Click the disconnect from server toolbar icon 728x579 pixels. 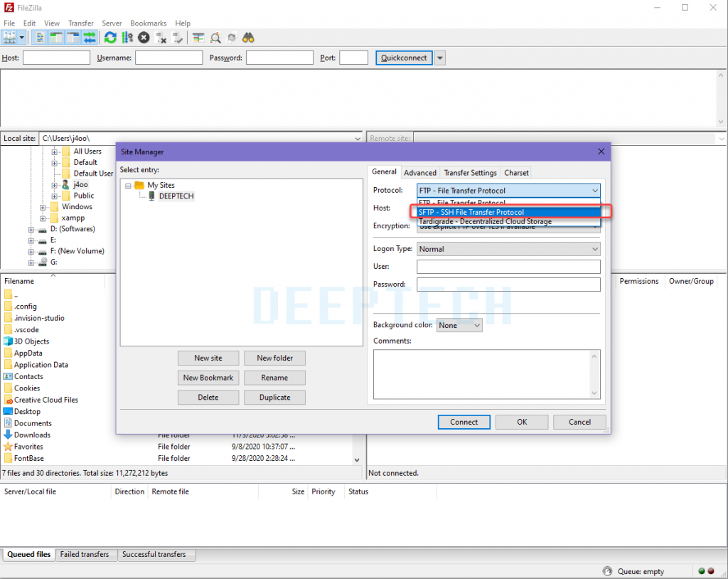point(161,38)
